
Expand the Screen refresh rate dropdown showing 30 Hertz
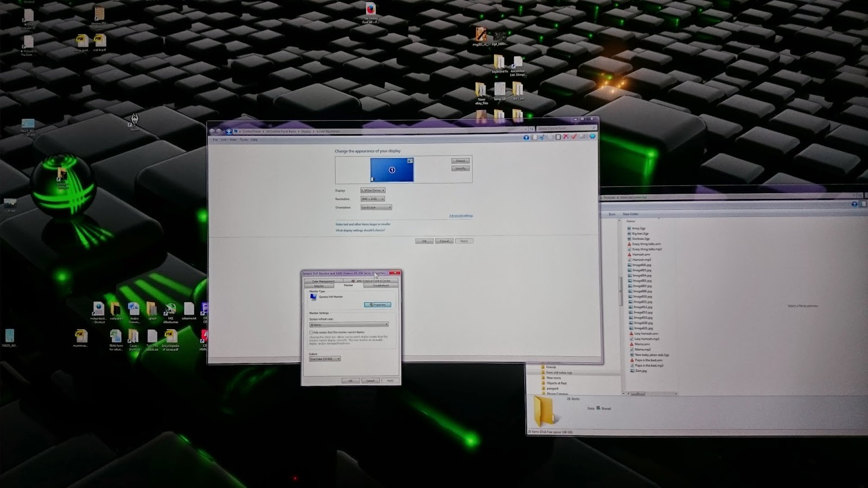(x=349, y=324)
